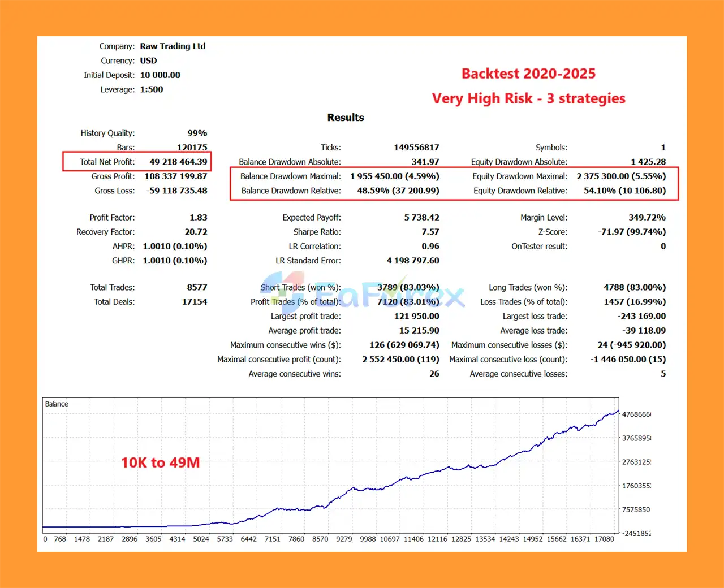Click the '10K to 49M' chart annotation
724x588 pixels.
point(160,462)
